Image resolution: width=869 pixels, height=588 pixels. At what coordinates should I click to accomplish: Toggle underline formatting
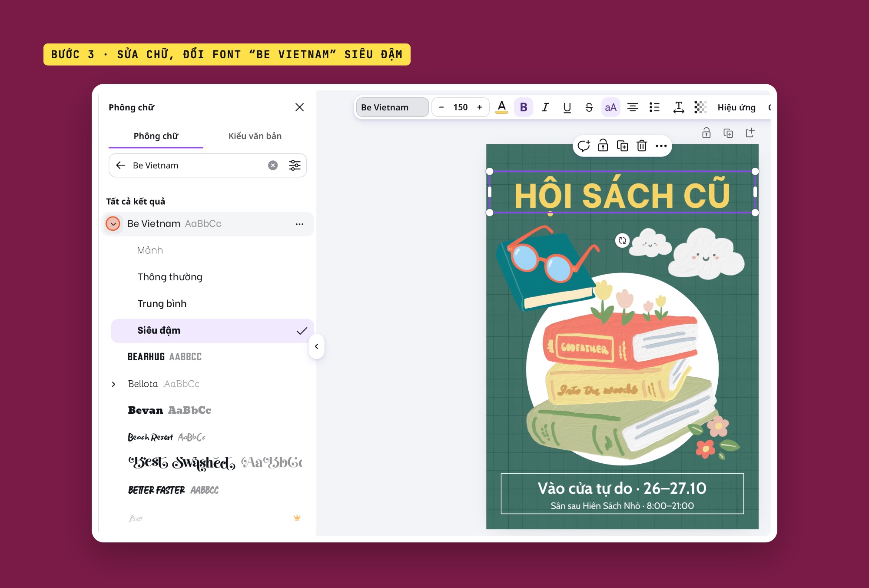tap(567, 107)
